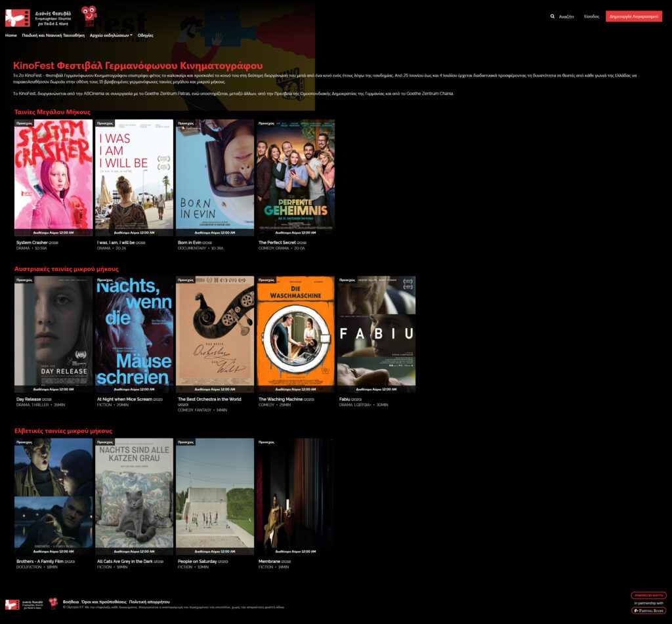Open the Fabiu poster

[376, 334]
